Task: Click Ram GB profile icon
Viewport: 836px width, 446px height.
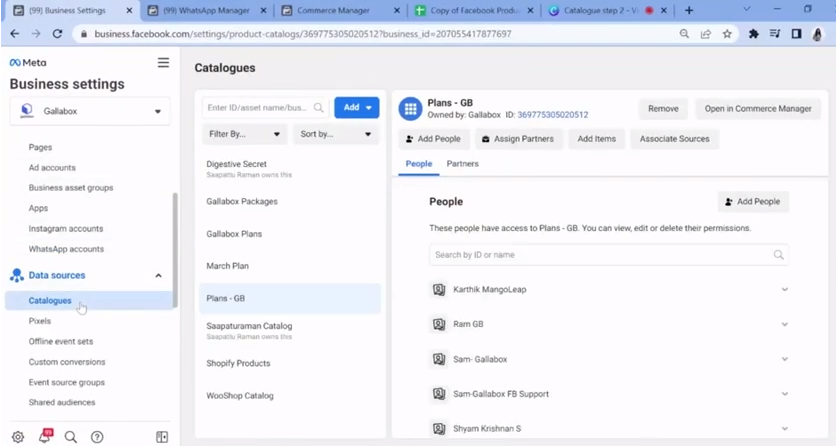Action: (x=439, y=324)
